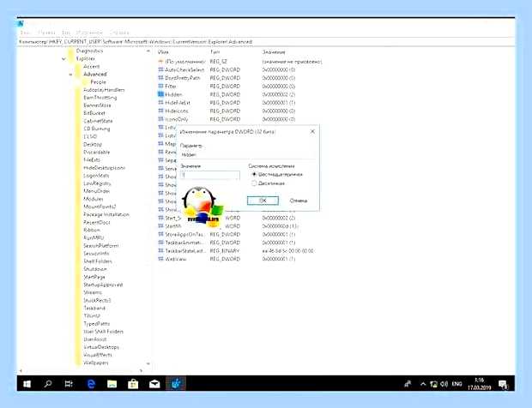Click tree scrollbar up arrow
The width and height of the screenshot is (532, 408).
point(148,51)
